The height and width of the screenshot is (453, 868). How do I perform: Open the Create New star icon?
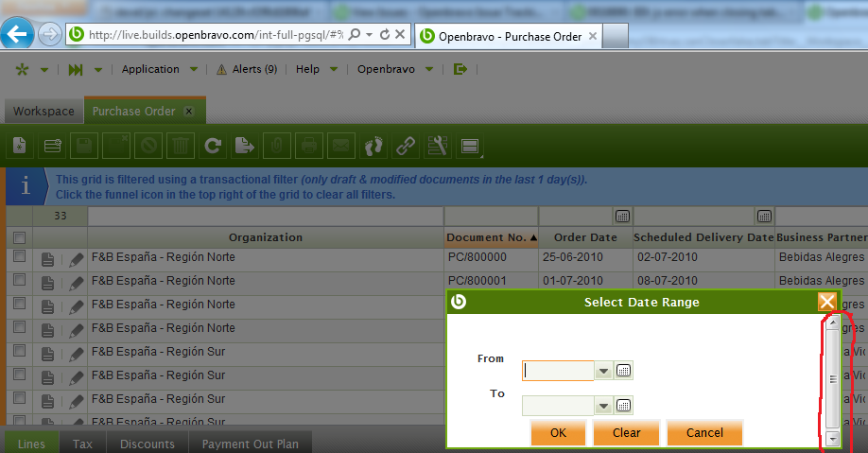point(22,69)
